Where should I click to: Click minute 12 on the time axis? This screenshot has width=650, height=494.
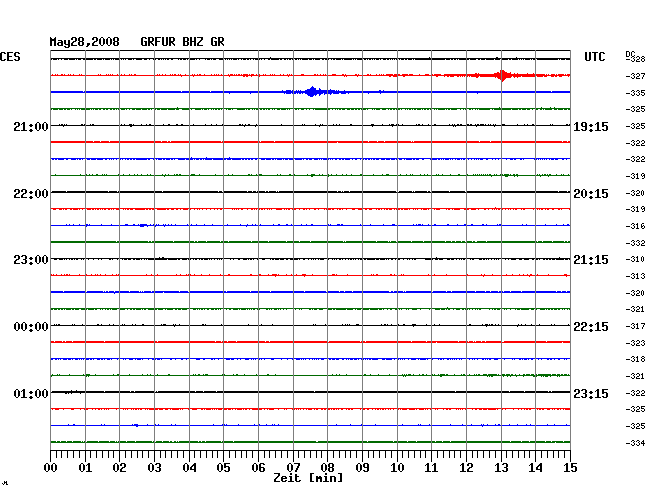(466, 468)
